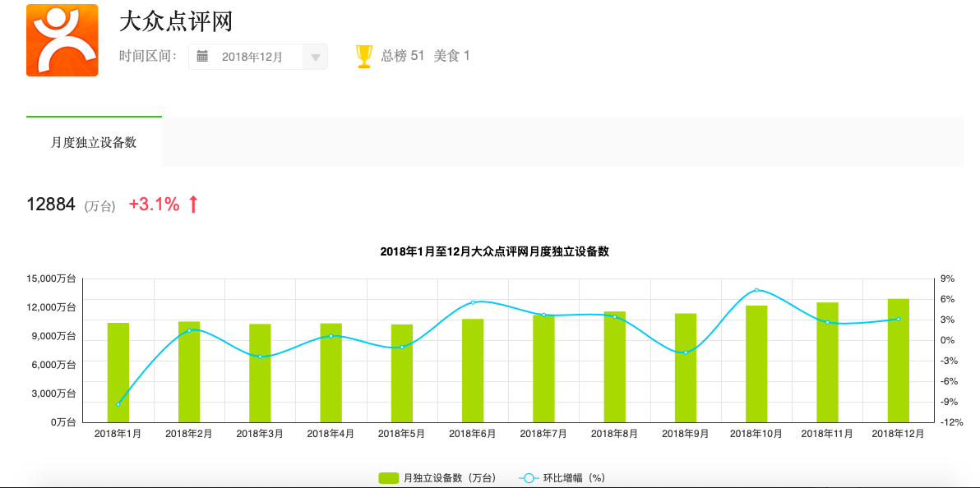The width and height of the screenshot is (980, 488).
Task: Click the 2018年3月 green bar
Action: (260, 373)
